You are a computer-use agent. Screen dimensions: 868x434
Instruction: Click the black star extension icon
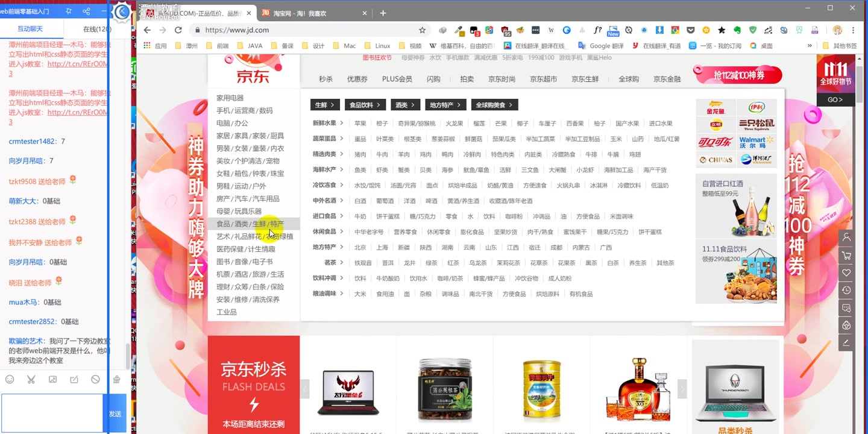coord(722,30)
